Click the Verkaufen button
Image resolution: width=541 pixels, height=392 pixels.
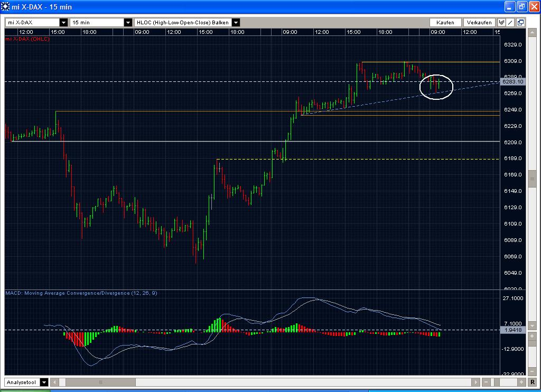pos(479,22)
